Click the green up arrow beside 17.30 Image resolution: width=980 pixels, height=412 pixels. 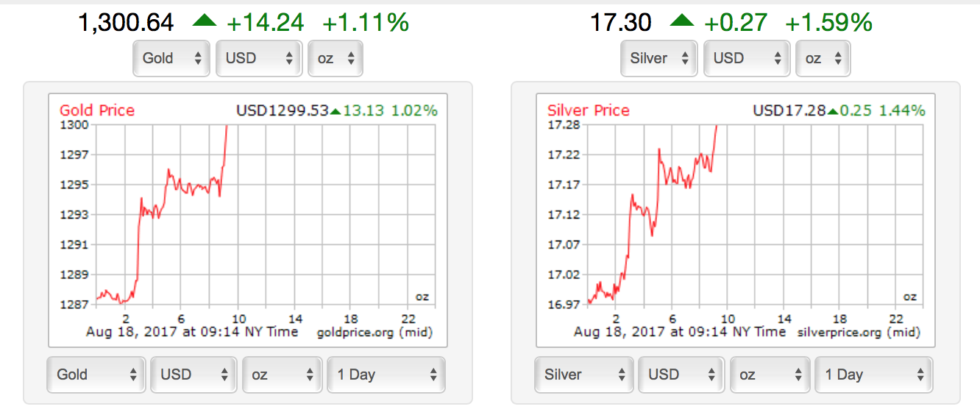[683, 22]
